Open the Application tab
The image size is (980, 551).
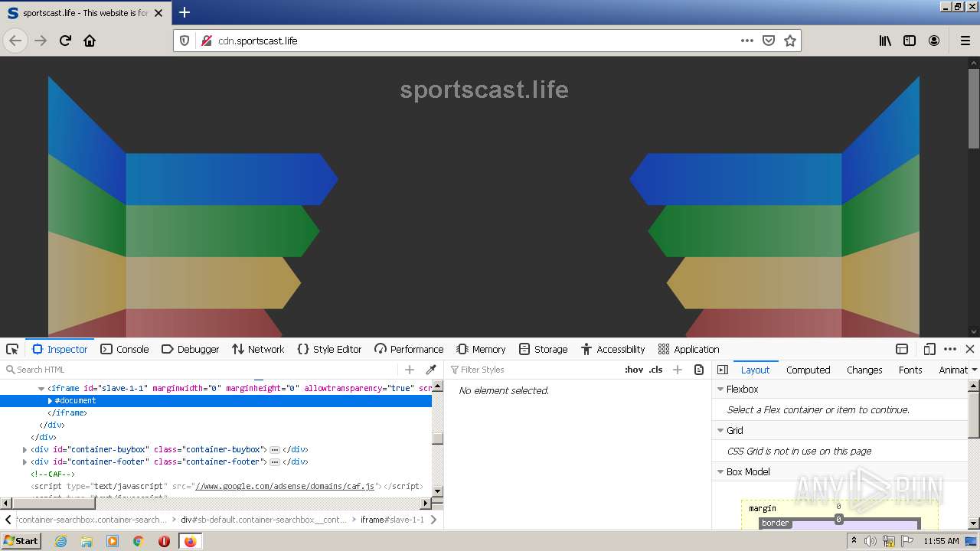(x=688, y=349)
